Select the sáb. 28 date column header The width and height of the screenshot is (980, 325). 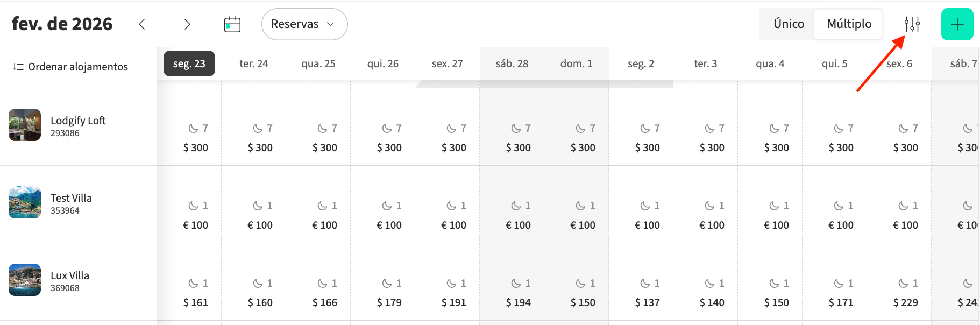pos(512,63)
